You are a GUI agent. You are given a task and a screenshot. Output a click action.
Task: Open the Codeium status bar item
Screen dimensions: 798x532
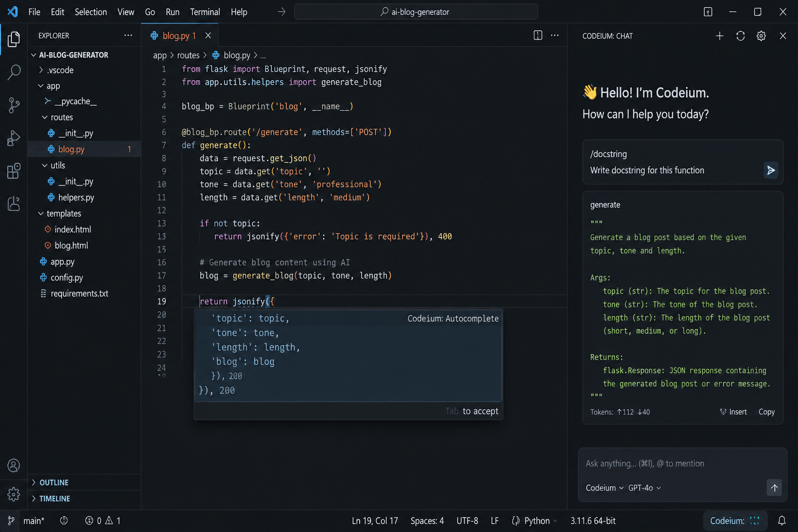(735, 521)
